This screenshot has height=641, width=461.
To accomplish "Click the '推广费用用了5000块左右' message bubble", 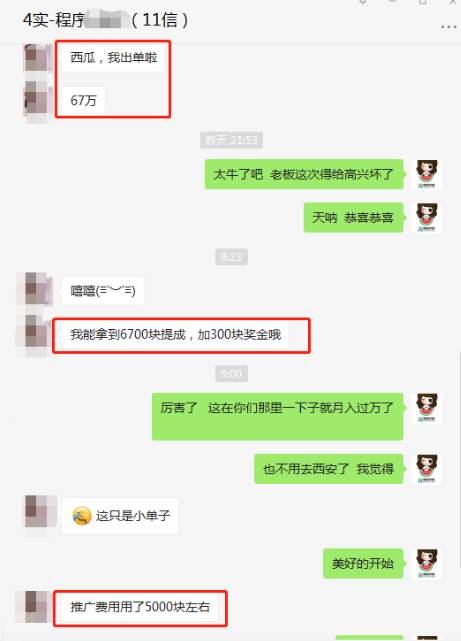I will [x=140, y=607].
